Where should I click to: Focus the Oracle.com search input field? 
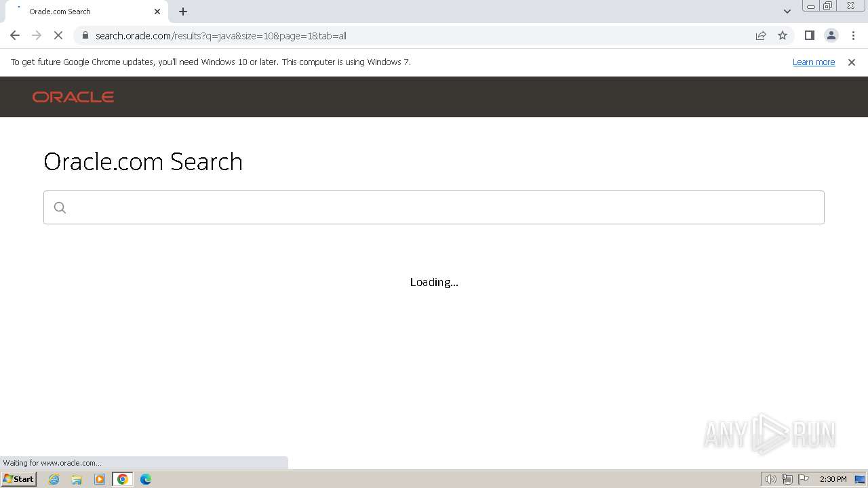[434, 207]
